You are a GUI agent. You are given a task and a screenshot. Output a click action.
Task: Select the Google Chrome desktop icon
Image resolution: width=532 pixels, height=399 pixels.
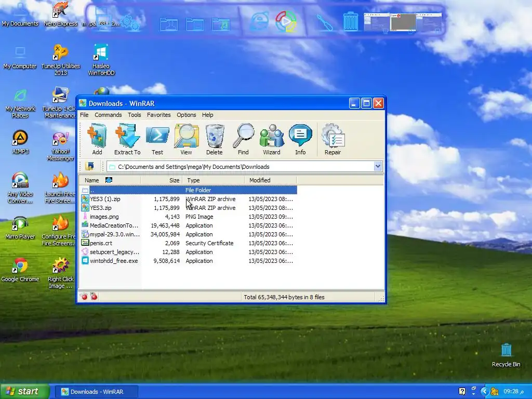click(x=20, y=270)
